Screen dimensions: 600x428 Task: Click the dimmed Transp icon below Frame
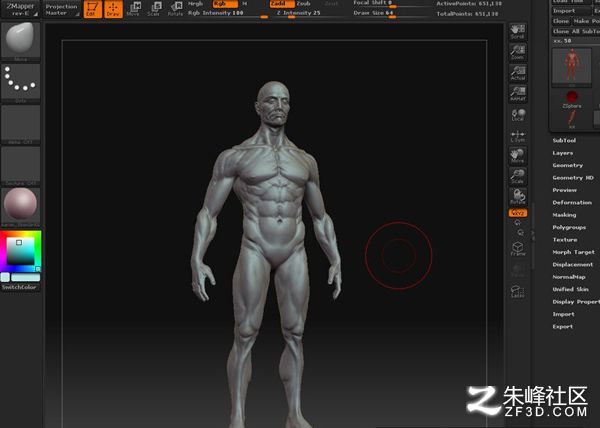(x=518, y=270)
